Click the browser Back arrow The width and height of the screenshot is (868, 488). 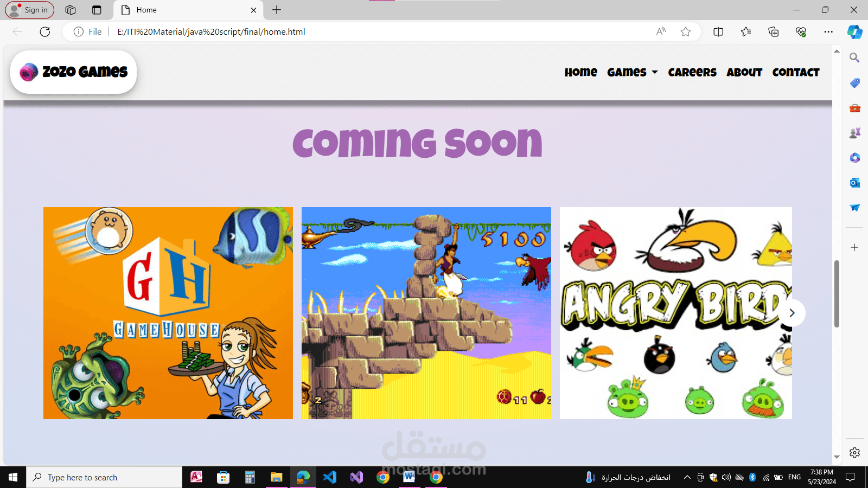coord(17,31)
